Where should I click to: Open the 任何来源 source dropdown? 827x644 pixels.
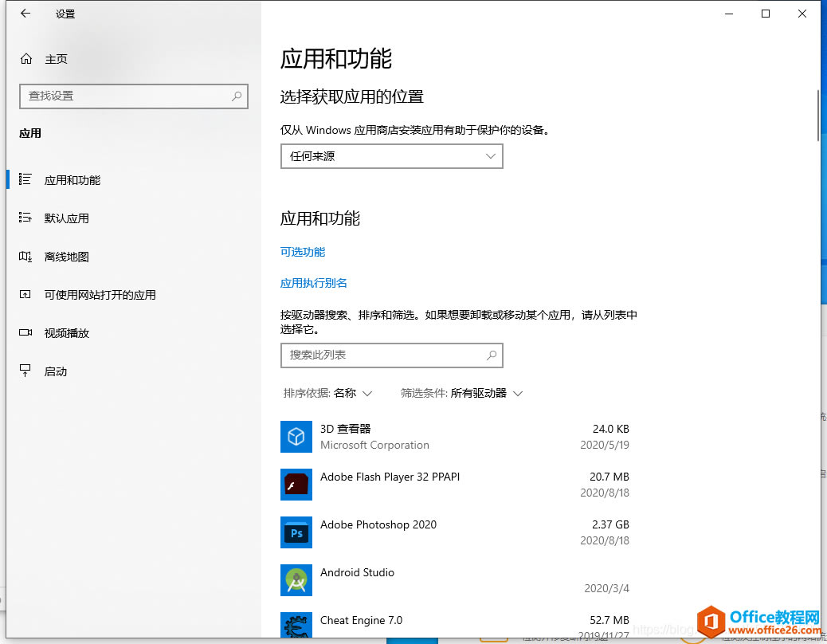pyautogui.click(x=391, y=156)
